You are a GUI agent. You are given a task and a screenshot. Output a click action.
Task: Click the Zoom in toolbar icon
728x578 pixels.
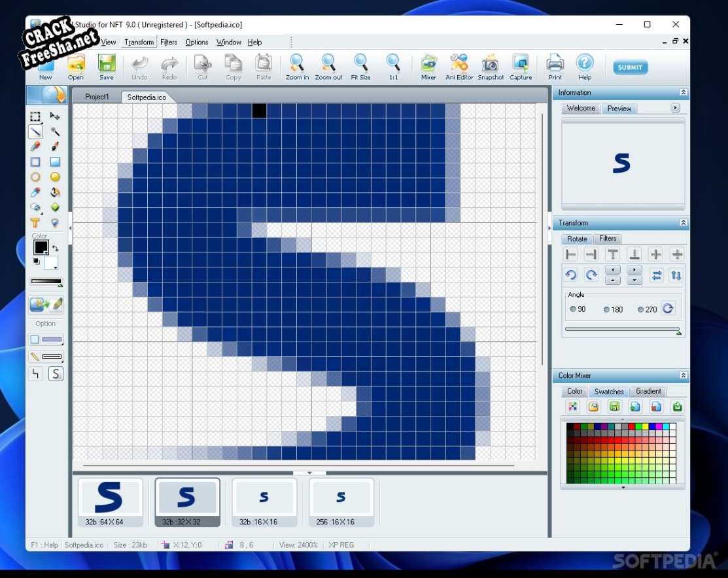[x=297, y=66]
